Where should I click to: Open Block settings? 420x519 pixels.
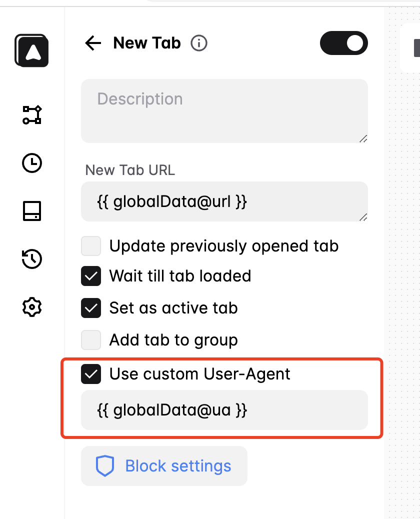(x=164, y=465)
